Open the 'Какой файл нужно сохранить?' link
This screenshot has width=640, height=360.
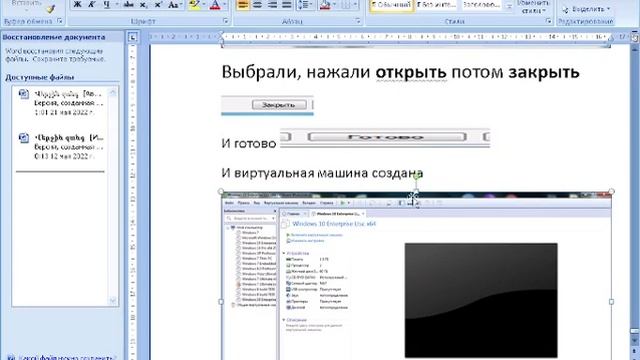(x=66, y=358)
